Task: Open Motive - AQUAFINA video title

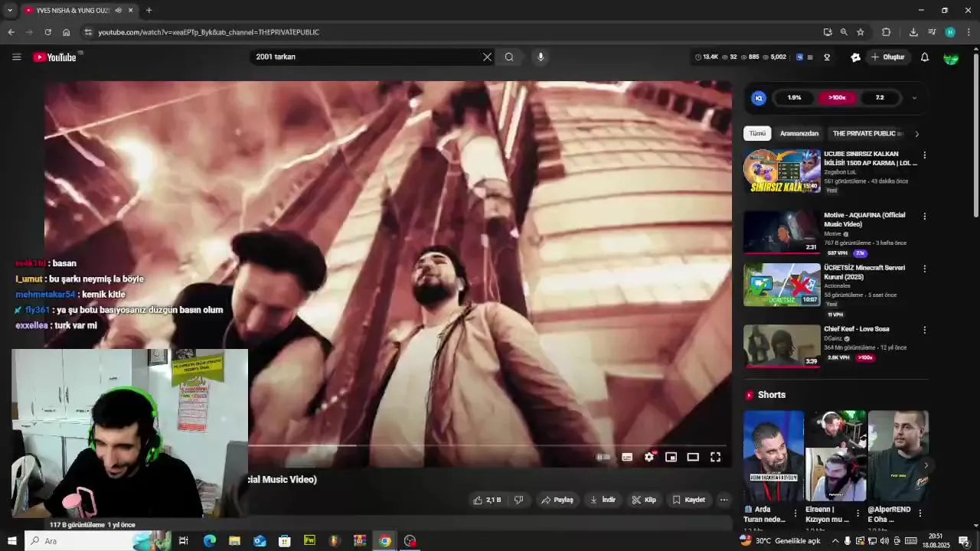Action: (864, 220)
